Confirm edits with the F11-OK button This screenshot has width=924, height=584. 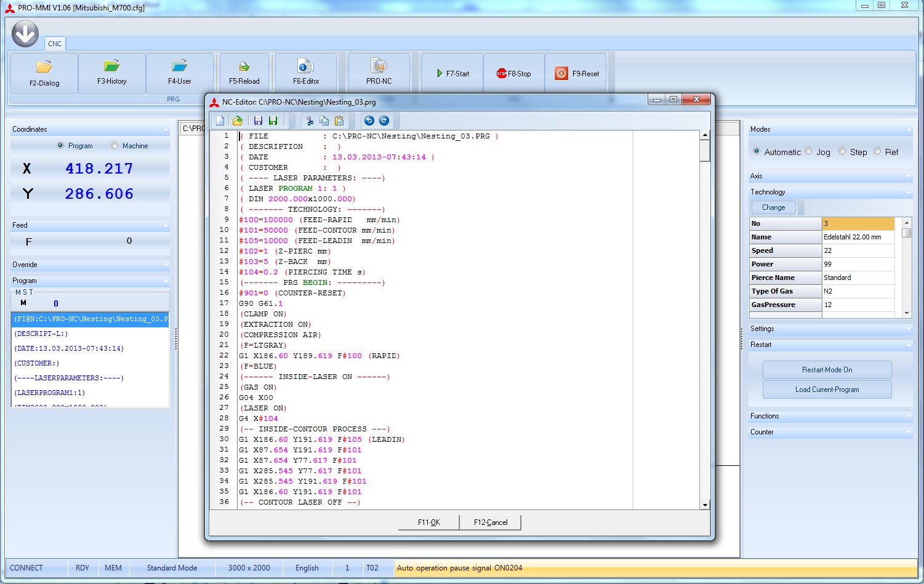429,522
